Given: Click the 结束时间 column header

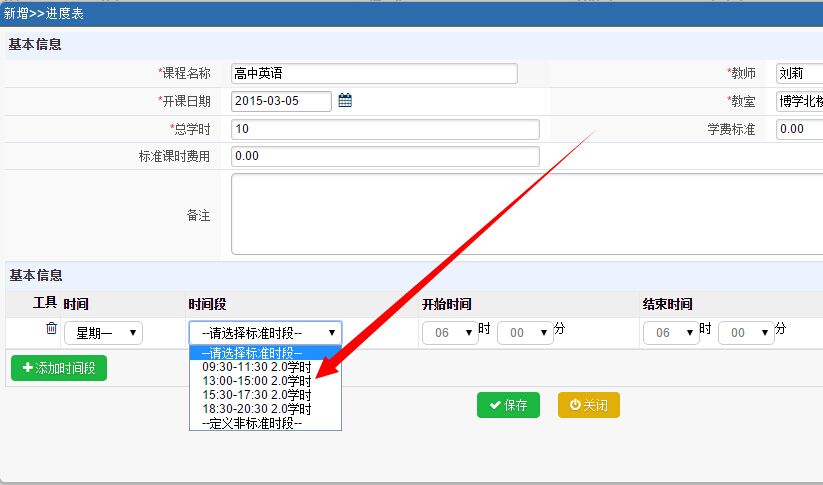Looking at the screenshot, I should click(x=668, y=304).
